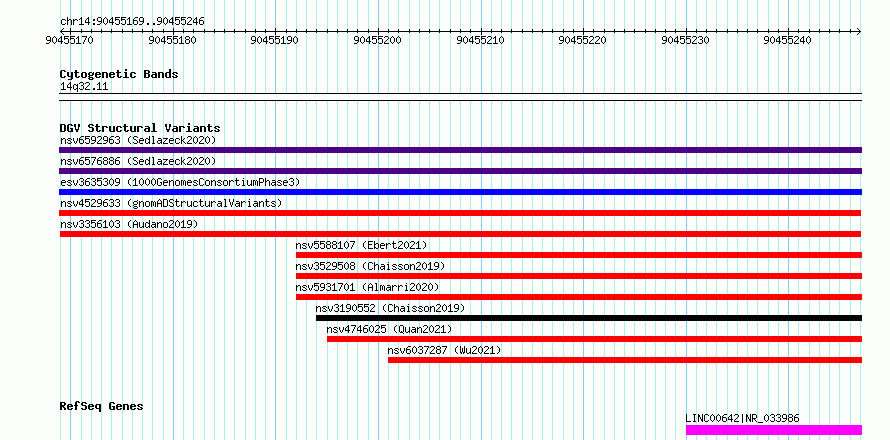Viewport: 890px width, 440px height.
Task: Click the purple bar under nsv6576886
Action: pos(460,171)
